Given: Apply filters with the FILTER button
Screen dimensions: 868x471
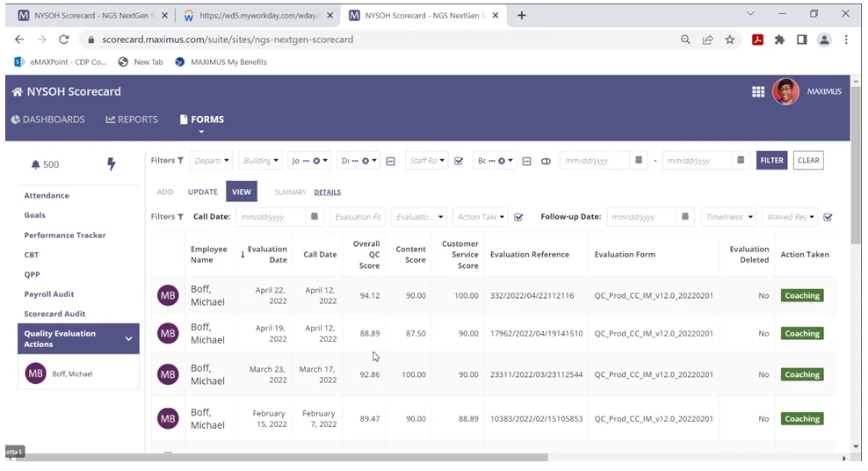Looking at the screenshot, I should [x=771, y=161].
